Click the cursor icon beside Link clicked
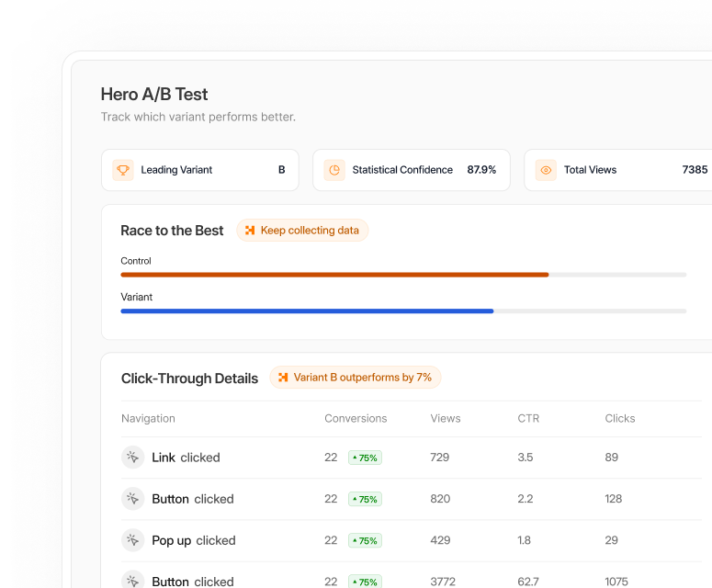The image size is (712, 588). pos(132,458)
